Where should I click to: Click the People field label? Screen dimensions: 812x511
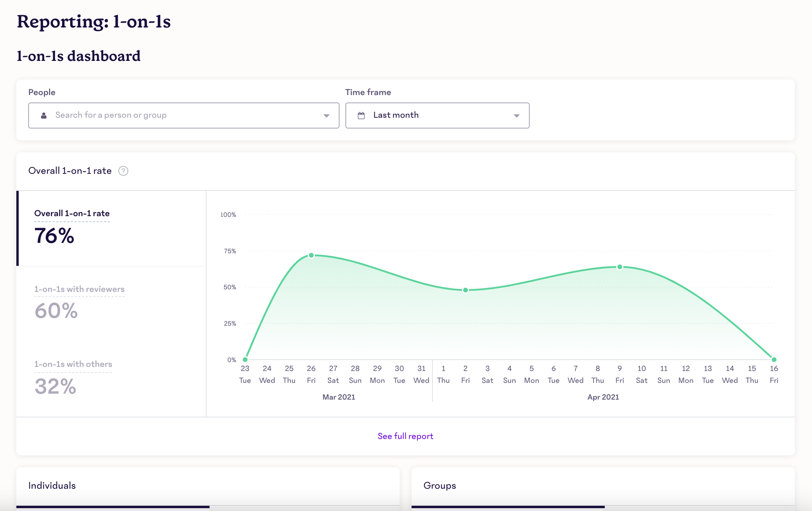pos(42,92)
